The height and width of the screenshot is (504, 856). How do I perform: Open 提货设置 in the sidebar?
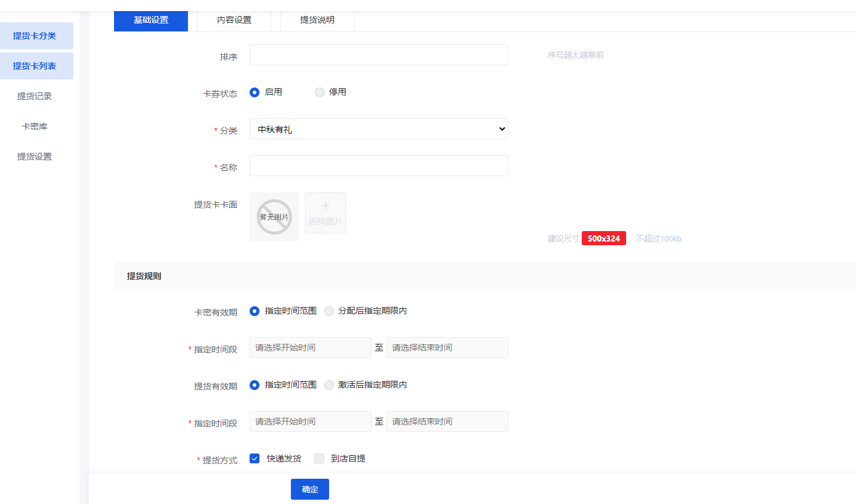click(x=35, y=156)
